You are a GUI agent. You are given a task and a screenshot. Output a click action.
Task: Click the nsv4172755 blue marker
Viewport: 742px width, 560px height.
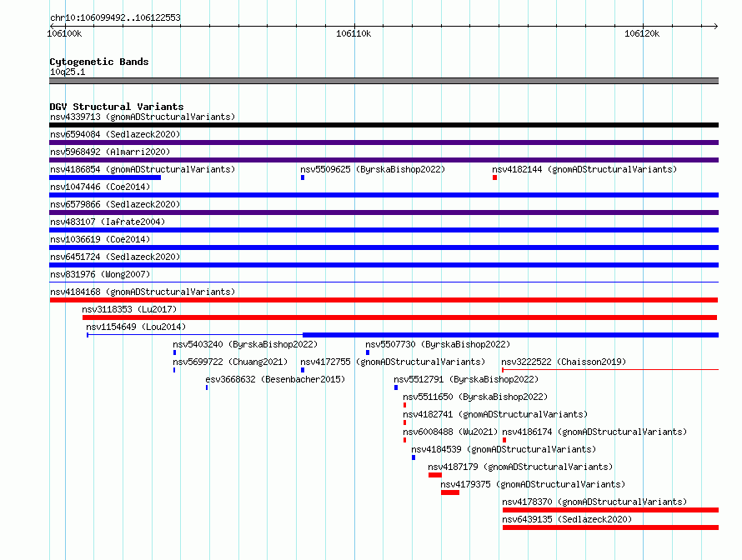(x=303, y=370)
